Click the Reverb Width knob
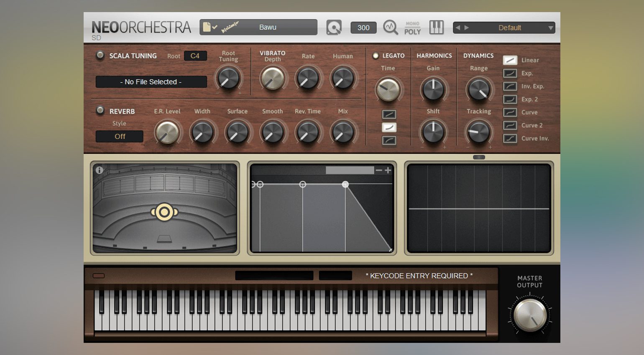This screenshot has width=644, height=355. point(202,133)
